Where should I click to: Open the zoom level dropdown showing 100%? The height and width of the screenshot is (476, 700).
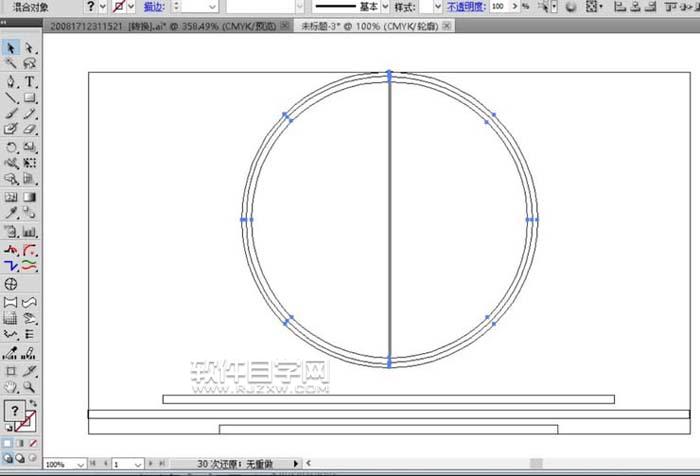coord(79,464)
